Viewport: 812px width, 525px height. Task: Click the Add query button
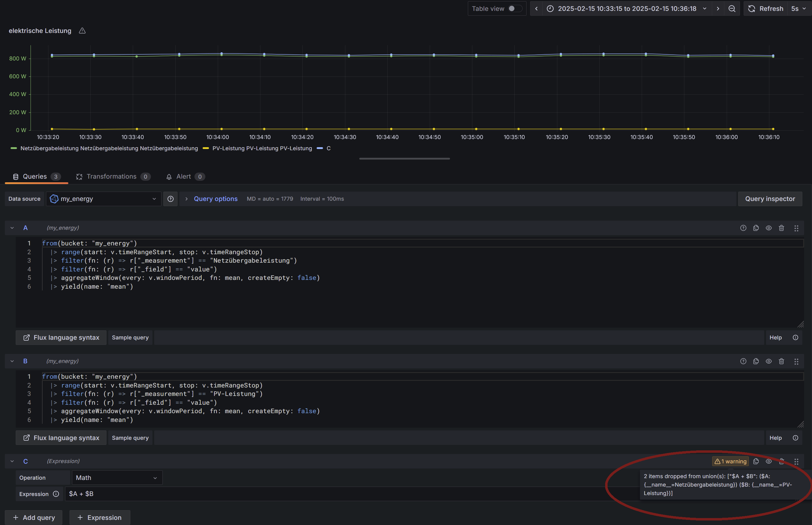click(34, 517)
